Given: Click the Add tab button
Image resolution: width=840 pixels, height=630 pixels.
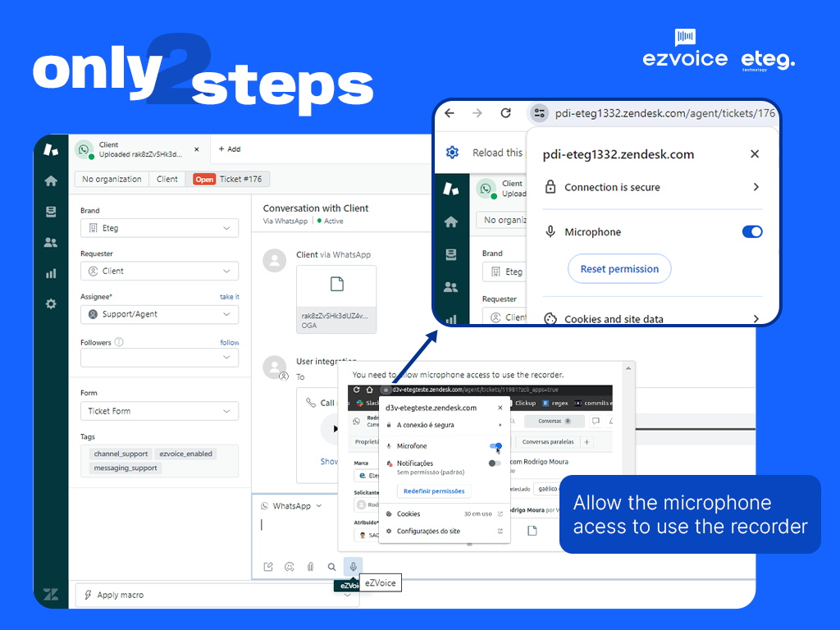Looking at the screenshot, I should tap(230, 149).
